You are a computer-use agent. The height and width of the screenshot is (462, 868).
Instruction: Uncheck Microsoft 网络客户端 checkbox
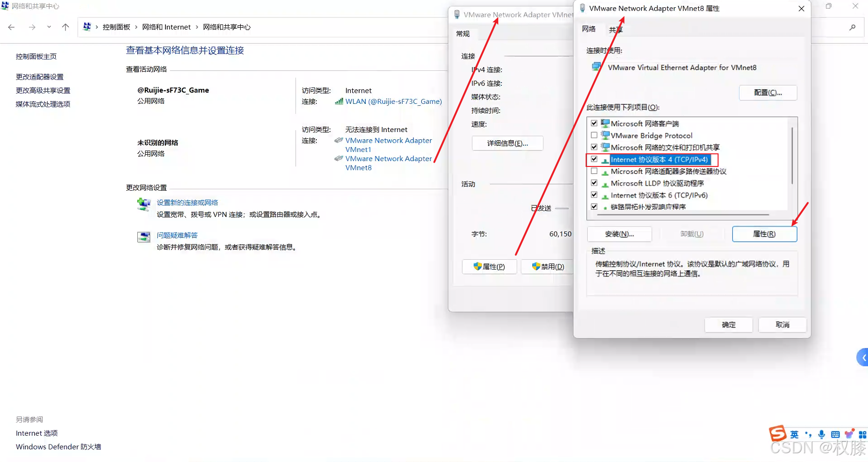coord(594,123)
